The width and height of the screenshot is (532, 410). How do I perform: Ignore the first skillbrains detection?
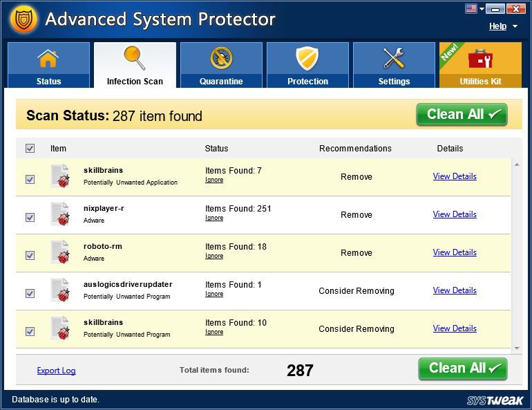tap(214, 180)
